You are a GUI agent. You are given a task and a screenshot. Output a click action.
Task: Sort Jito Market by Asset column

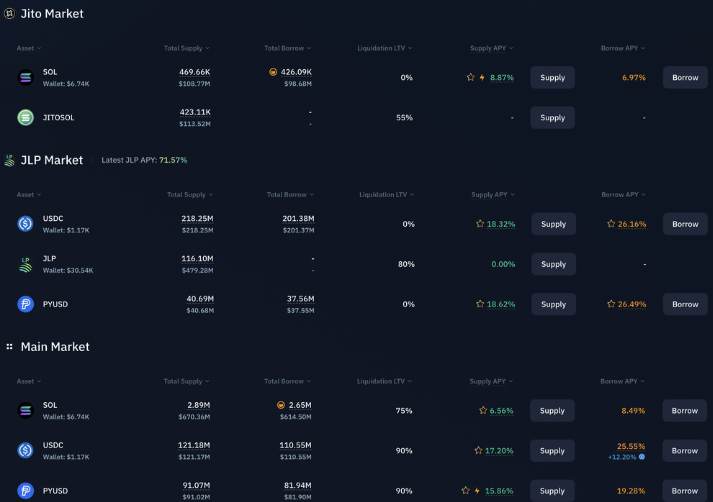29,48
